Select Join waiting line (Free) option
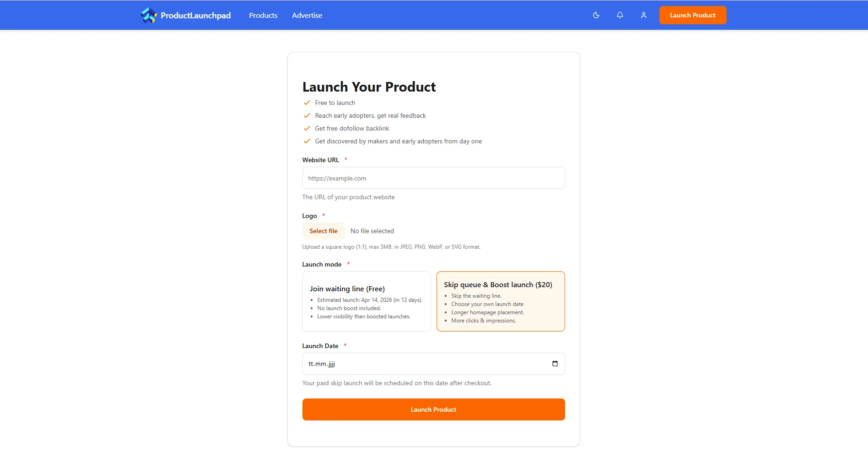Viewport: 868px width, 469px height. 366,301
